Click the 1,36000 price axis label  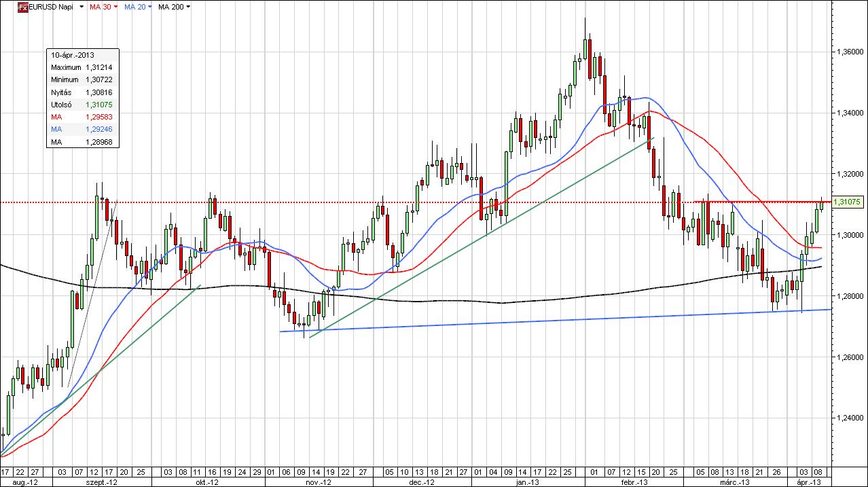click(x=850, y=52)
